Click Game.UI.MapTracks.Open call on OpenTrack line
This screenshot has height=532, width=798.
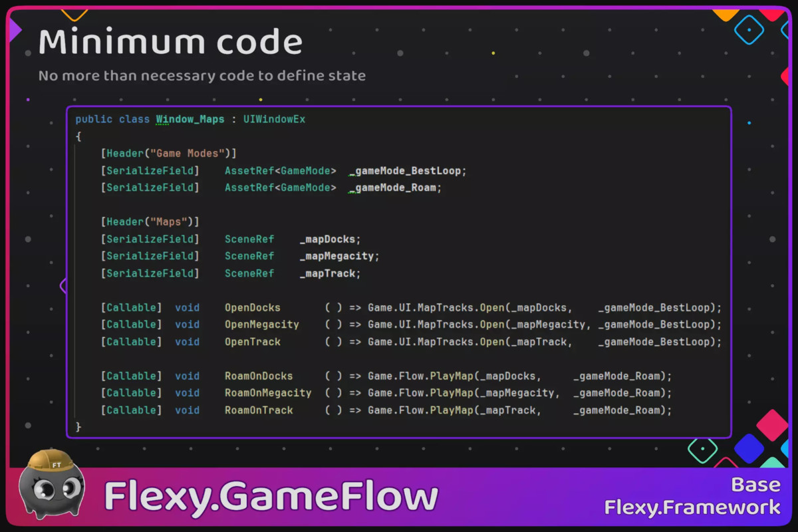pyautogui.click(x=436, y=342)
